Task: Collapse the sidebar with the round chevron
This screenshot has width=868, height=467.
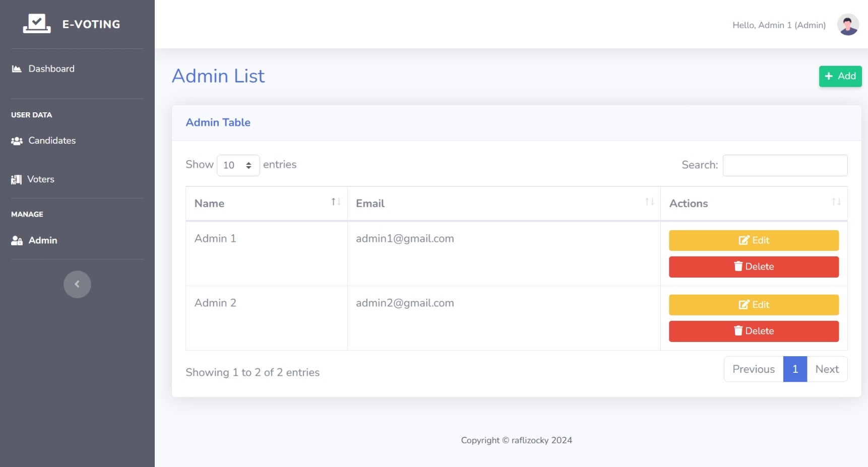Action: [77, 285]
